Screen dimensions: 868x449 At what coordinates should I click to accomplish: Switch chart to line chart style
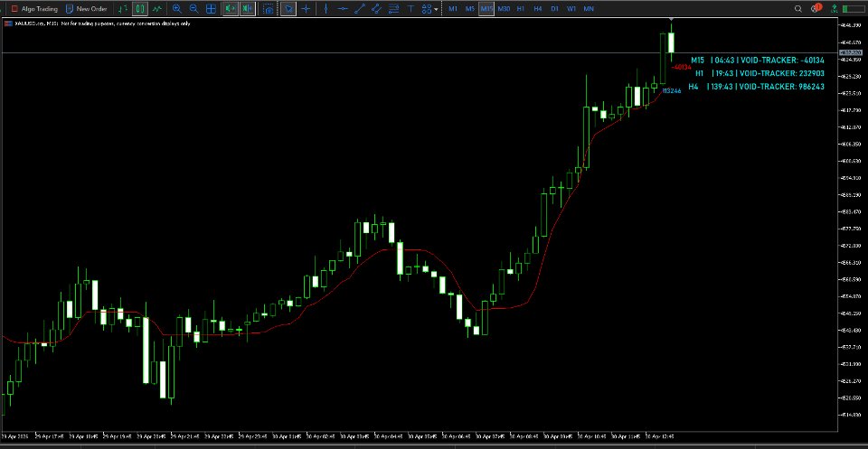tap(157, 9)
